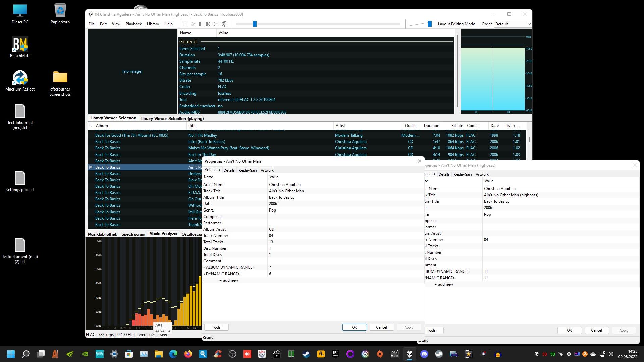Image resolution: width=644 pixels, height=362 pixels.
Task: Click the Stop playback button
Action: (x=185, y=24)
